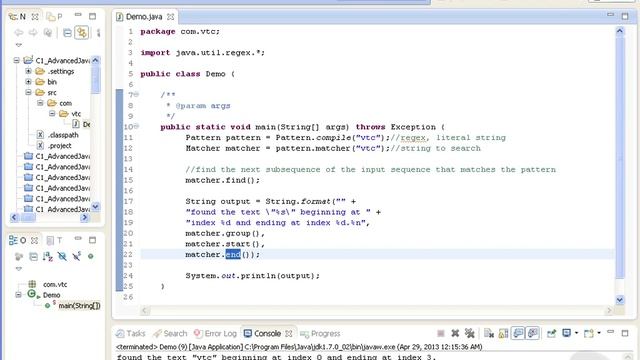Collapse the src folder
Image resolution: width=640 pixels, height=360 pixels.
[x=28, y=92]
